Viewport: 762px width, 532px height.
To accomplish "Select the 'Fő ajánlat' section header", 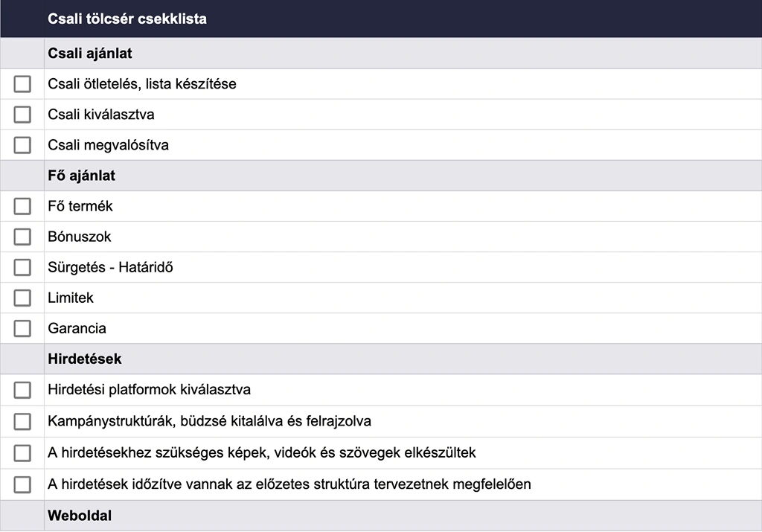I will [82, 176].
